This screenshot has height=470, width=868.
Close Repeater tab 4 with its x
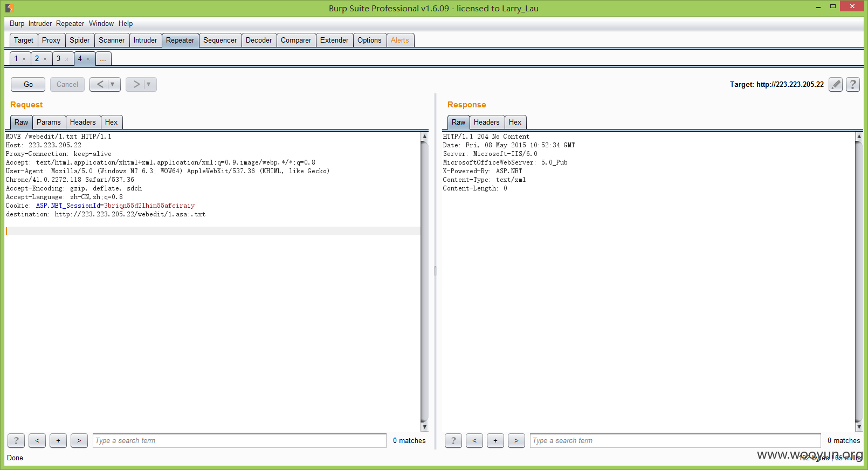coord(88,59)
